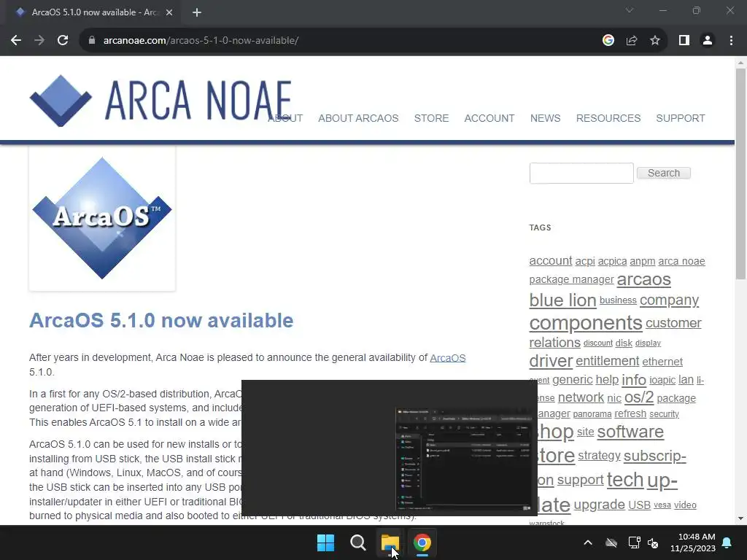747x560 pixels.
Task: Close the ArcaOS 5.1.0 tab
Action: click(x=169, y=12)
